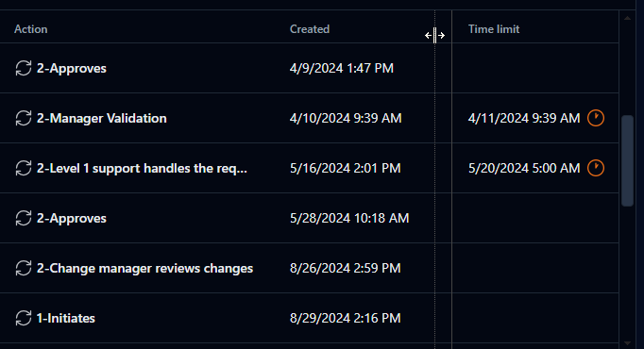Viewport: 644px width, 349px height.
Task: Click the orange clock icon for 5/20/2024 limit
Action: pyautogui.click(x=596, y=168)
